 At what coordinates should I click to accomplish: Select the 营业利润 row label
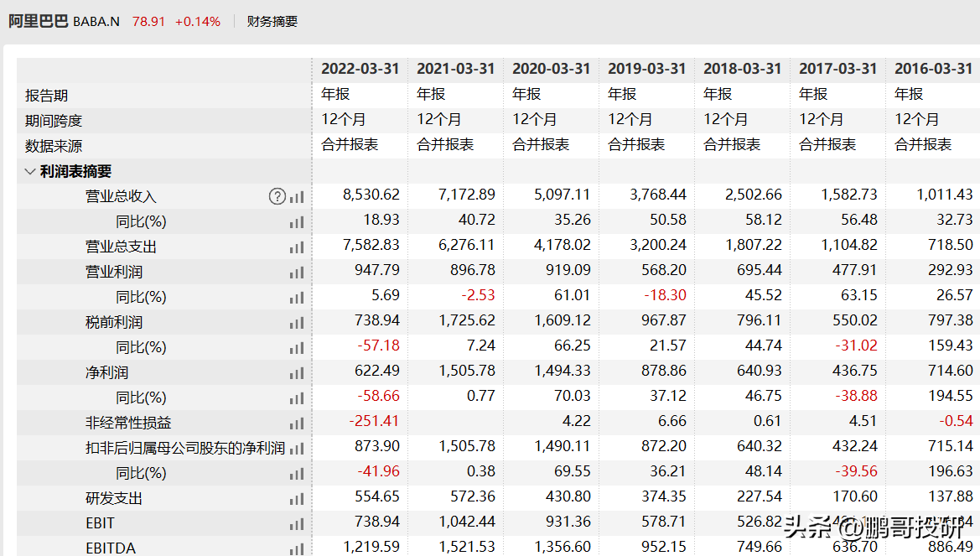point(114,272)
